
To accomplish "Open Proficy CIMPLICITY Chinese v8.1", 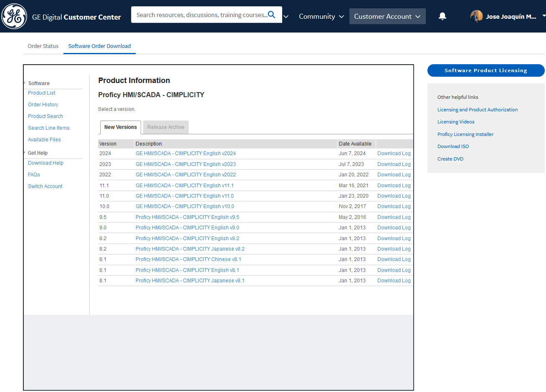I will tap(188, 259).
